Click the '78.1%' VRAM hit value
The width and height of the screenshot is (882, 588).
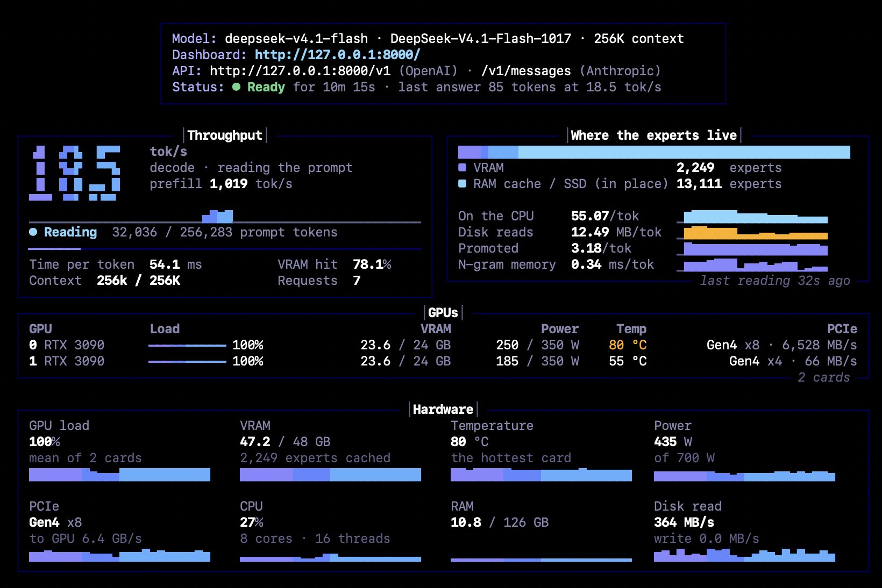point(372,264)
